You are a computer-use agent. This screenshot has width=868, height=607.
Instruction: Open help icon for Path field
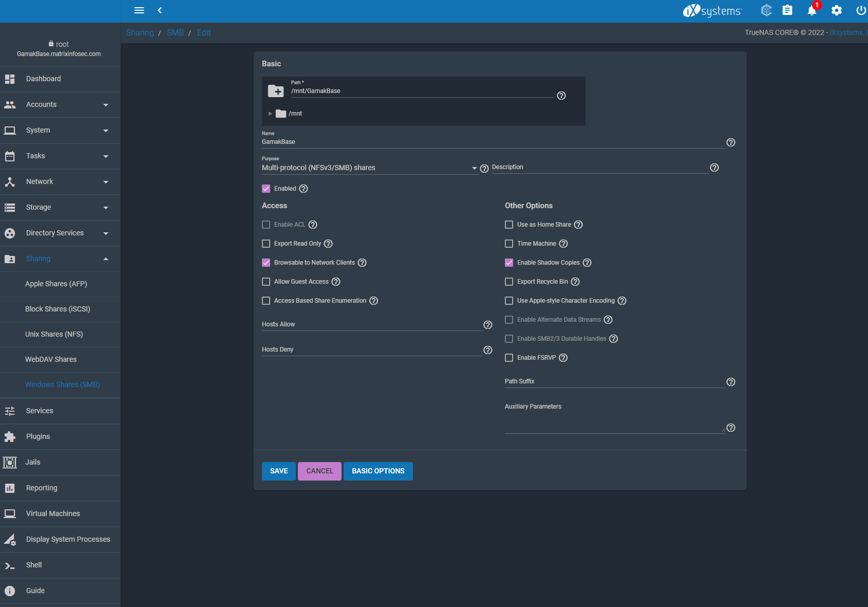coord(561,96)
